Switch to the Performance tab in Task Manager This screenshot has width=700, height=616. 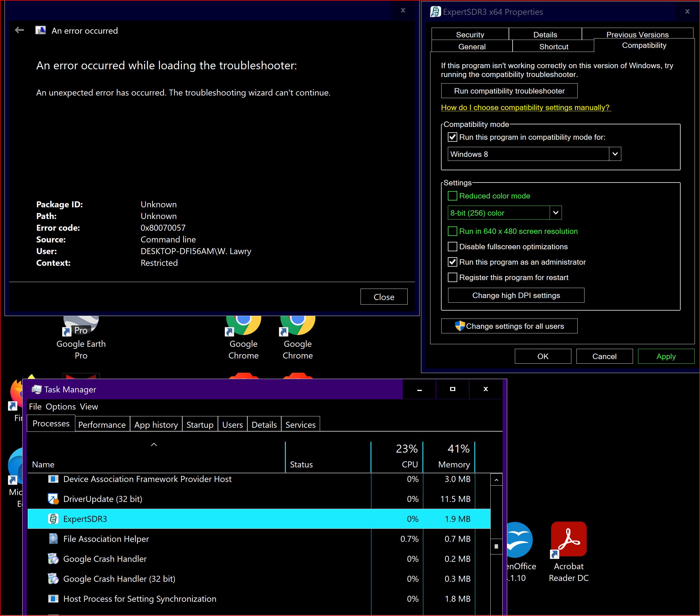pos(102,424)
